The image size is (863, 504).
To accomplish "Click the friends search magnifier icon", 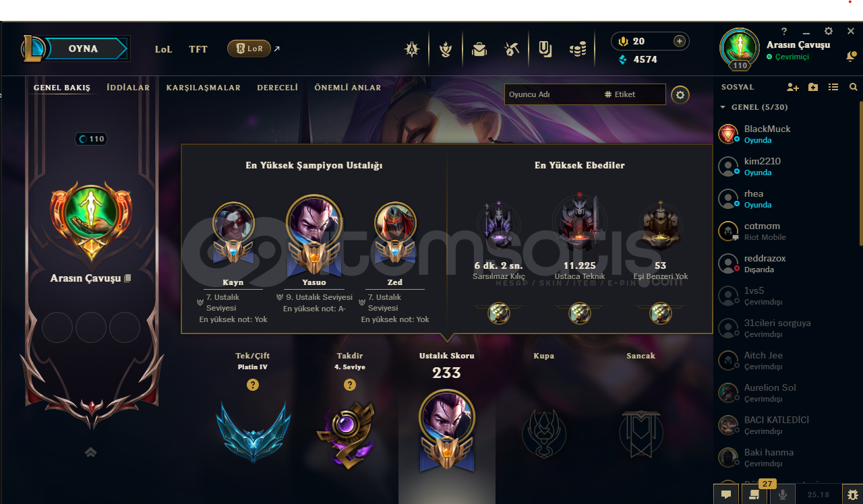I will tap(854, 87).
